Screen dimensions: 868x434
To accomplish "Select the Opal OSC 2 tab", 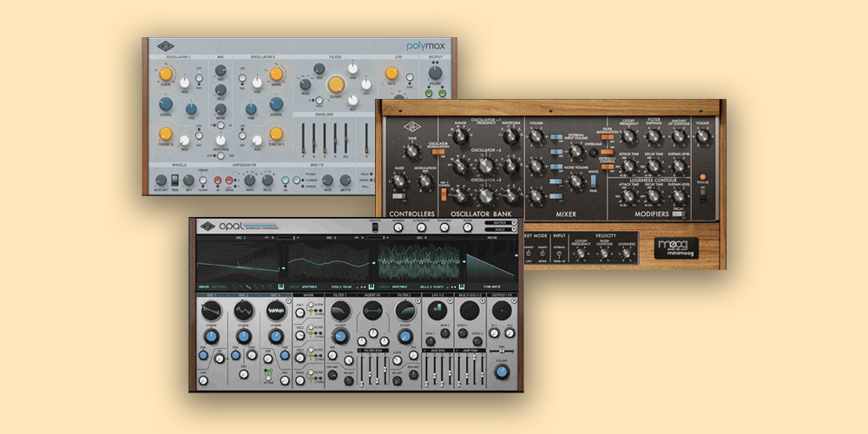I will 244,295.
